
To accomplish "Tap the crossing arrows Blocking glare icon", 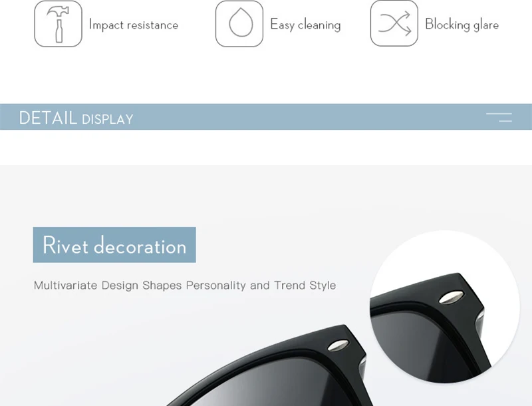I will pyautogui.click(x=394, y=23).
